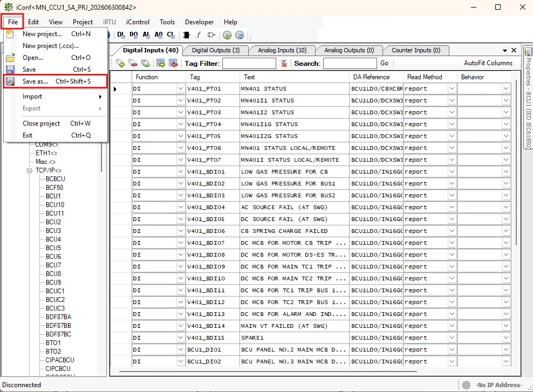Screen dimensions: 533x392
Task: Click the DA Reference column header
Action: click(x=376, y=77)
